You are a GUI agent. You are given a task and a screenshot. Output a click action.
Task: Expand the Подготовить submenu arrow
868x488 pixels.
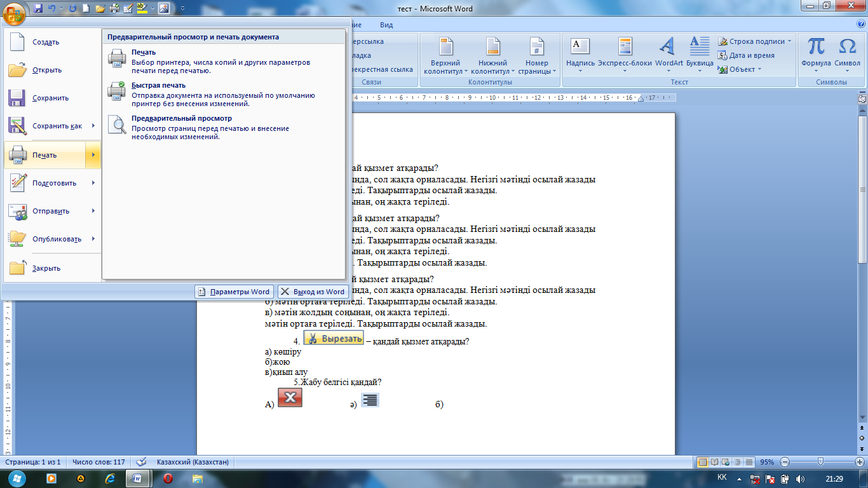tap(93, 183)
